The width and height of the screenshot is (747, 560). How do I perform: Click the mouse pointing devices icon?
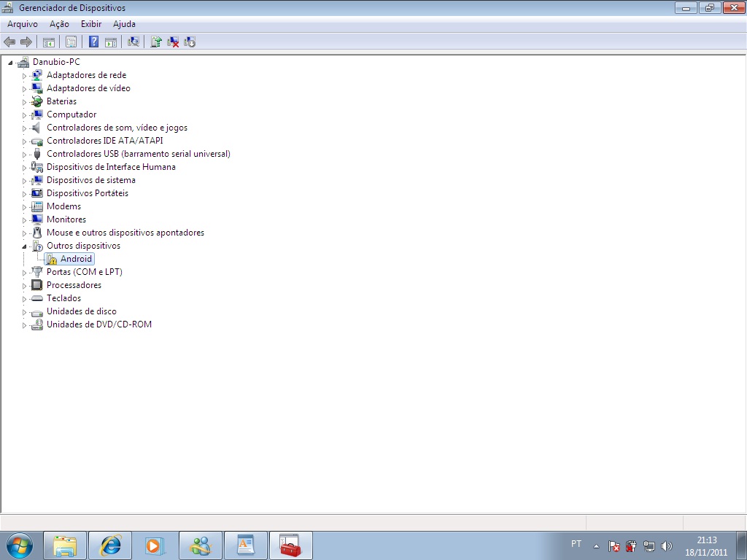[x=37, y=233]
